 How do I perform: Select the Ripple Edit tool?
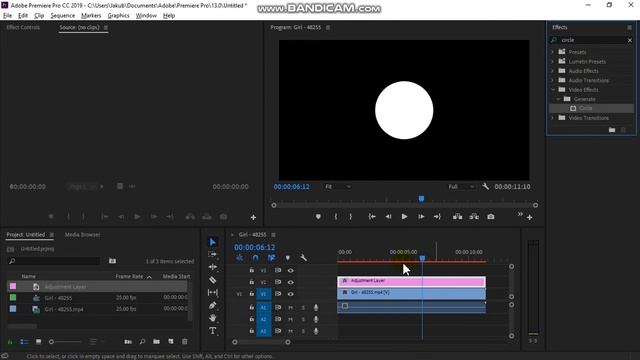pyautogui.click(x=213, y=267)
